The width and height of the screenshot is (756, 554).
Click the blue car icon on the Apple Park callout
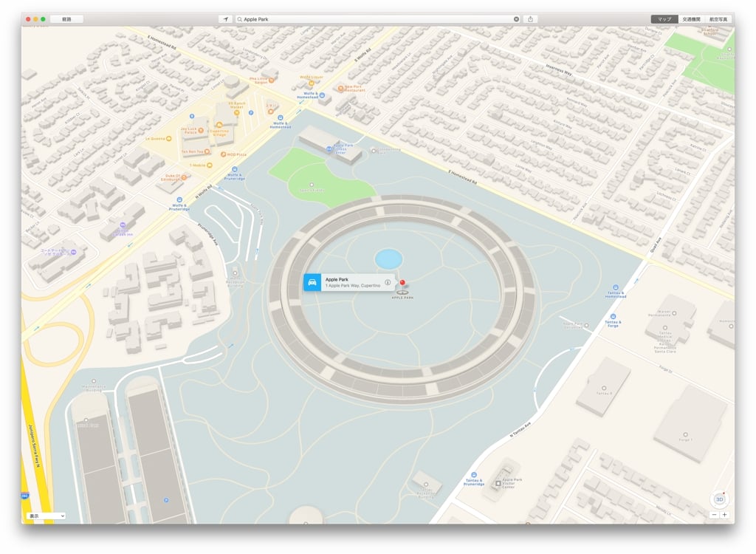pyautogui.click(x=312, y=282)
